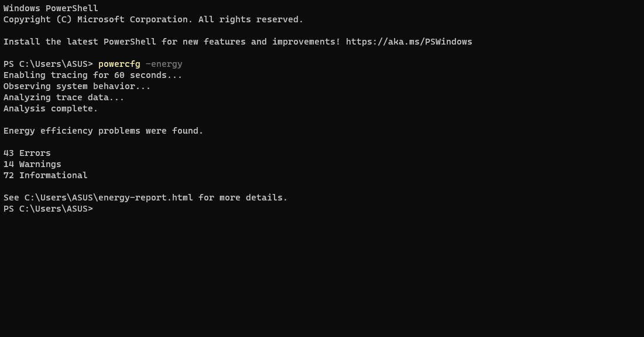Image resolution: width=644 pixels, height=337 pixels.
Task: Click the "Enabling tracing for 60 seconds" line
Action: pyautogui.click(x=93, y=75)
